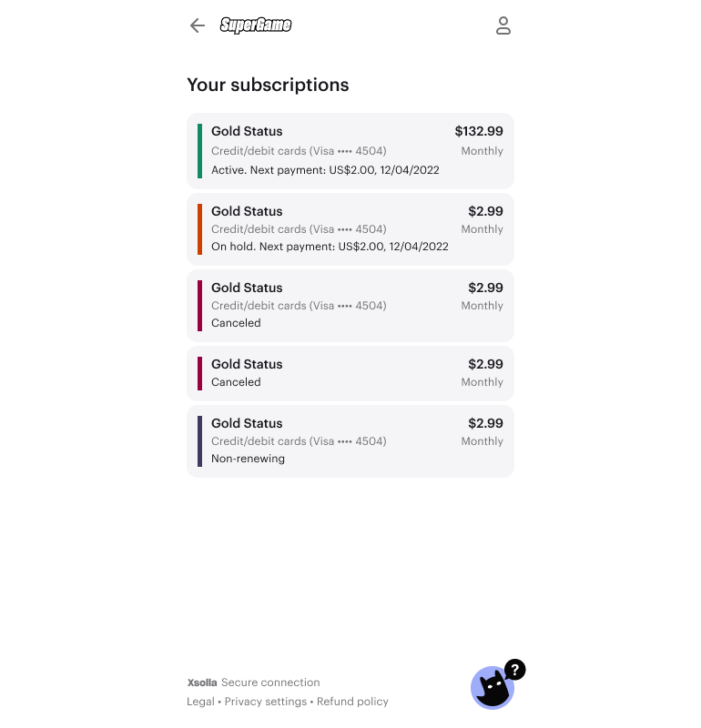The width and height of the screenshot is (701, 728).
Task: Select the canceled subscription with Visa card
Action: [350, 306]
